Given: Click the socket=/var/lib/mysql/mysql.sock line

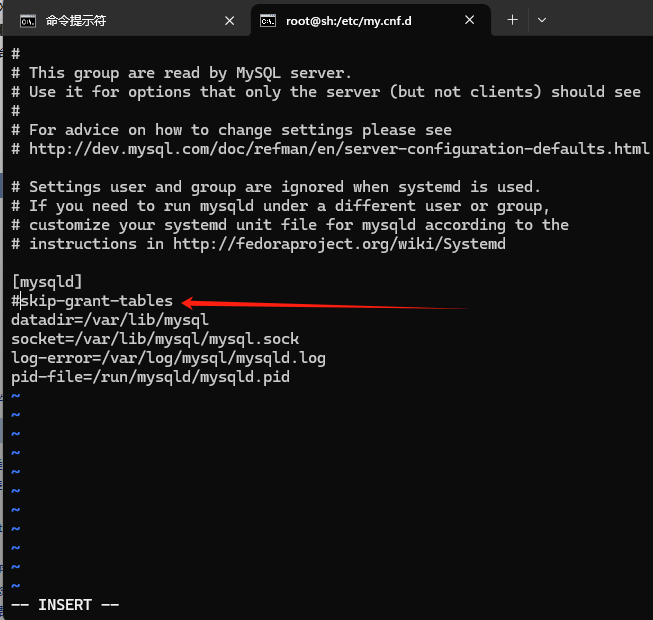Looking at the screenshot, I should 155,339.
